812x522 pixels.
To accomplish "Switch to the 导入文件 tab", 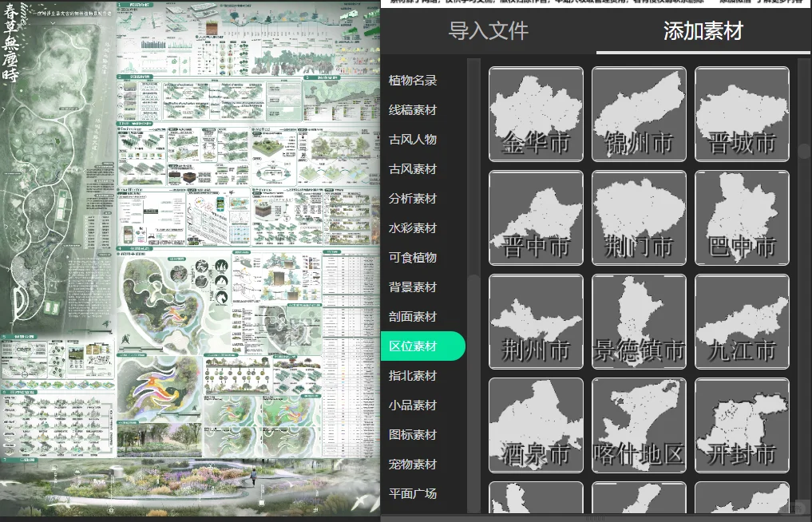I will tap(488, 31).
